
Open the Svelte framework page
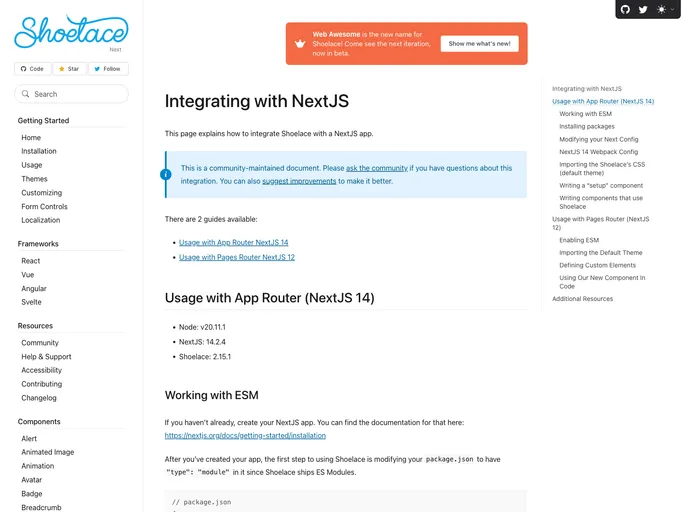coord(32,302)
